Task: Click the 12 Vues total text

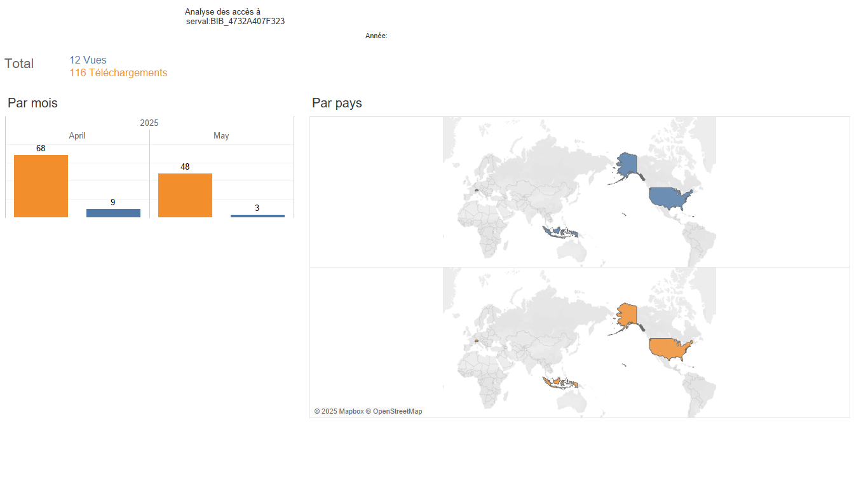Action: pos(88,60)
